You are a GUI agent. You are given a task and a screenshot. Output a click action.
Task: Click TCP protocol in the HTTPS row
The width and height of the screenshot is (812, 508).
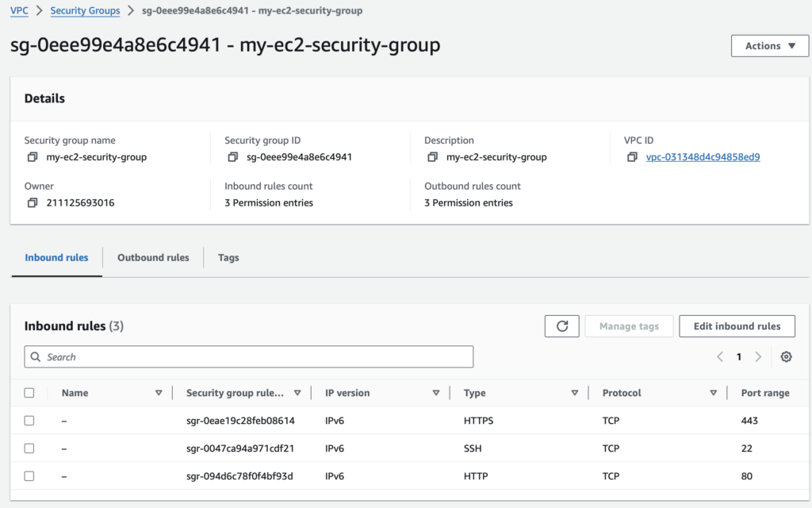pyautogui.click(x=611, y=421)
